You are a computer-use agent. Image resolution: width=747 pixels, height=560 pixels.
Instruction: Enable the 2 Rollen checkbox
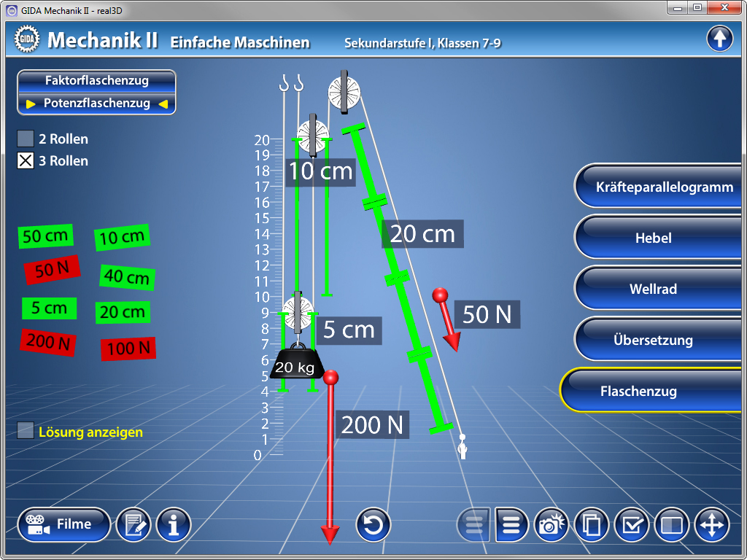pos(26,139)
